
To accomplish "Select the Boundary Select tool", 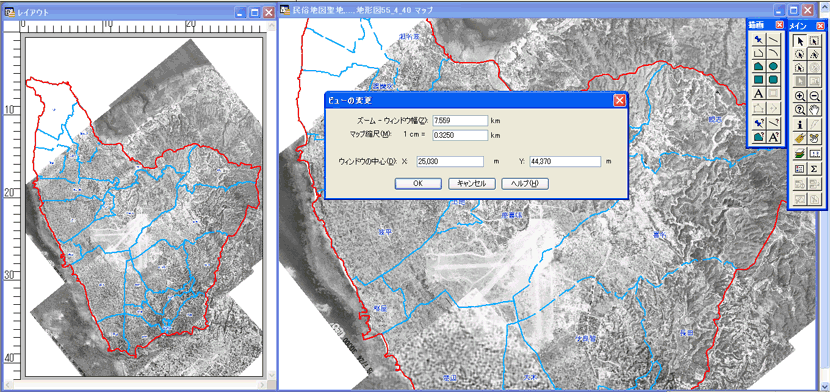I will pos(800,68).
